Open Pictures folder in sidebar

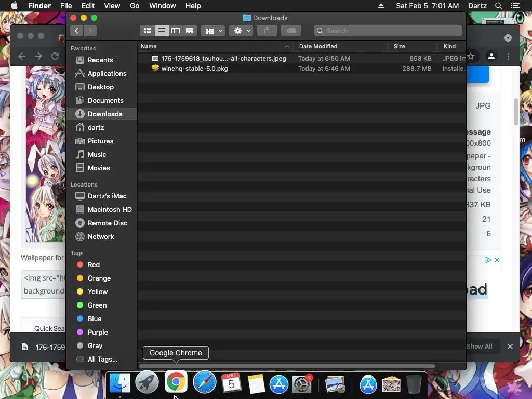102,141
